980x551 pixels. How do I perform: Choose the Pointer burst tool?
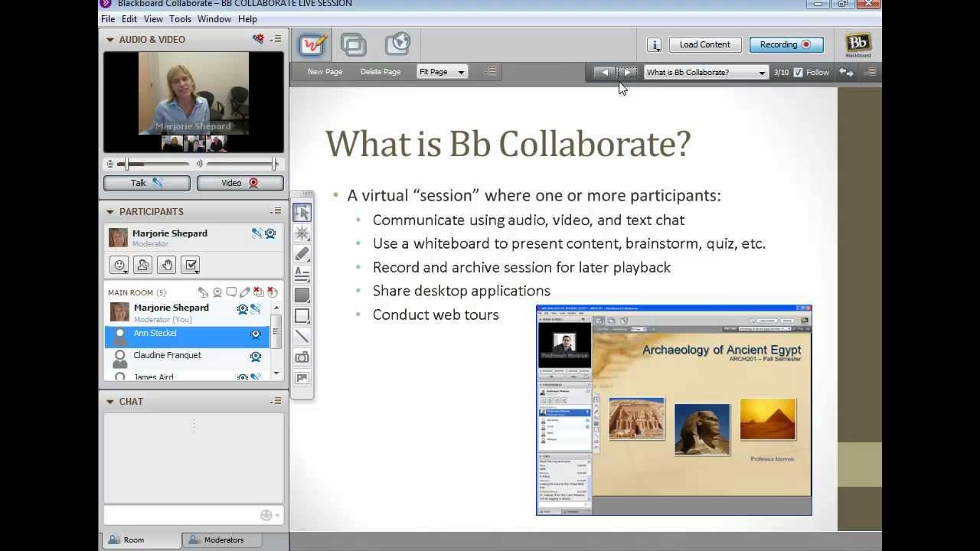pos(302,233)
